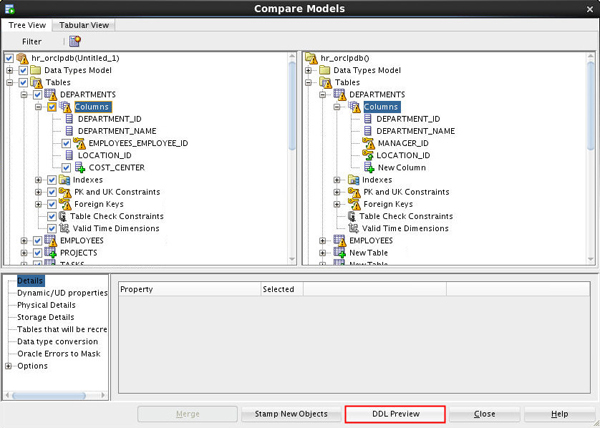Image resolution: width=600 pixels, height=428 pixels.
Task: Click the Filter label in toolbar
Action: (x=32, y=41)
